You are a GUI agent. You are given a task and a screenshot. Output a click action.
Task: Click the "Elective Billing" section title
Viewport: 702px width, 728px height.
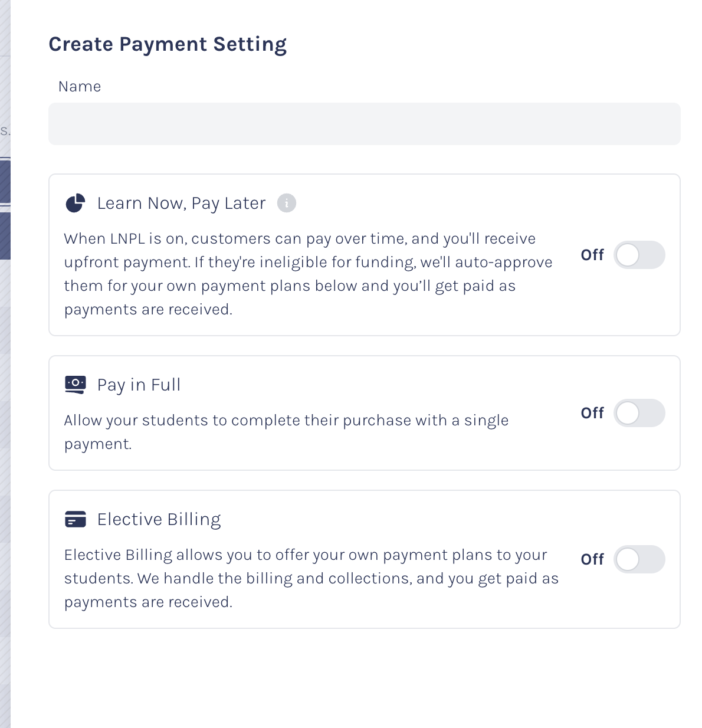(159, 519)
